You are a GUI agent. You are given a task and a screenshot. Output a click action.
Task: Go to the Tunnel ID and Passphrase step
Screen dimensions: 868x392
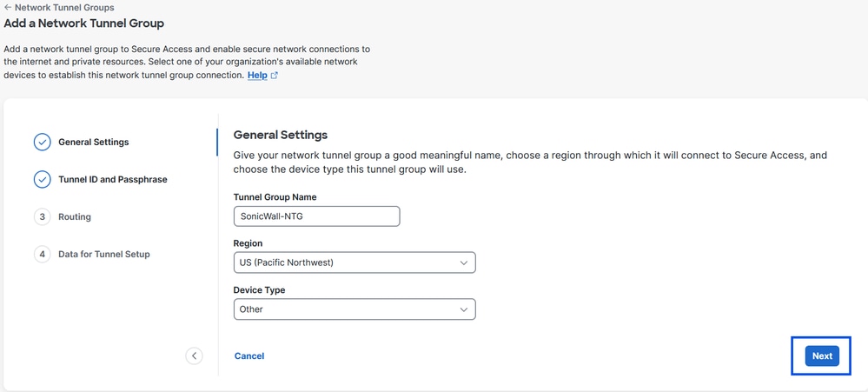point(112,179)
